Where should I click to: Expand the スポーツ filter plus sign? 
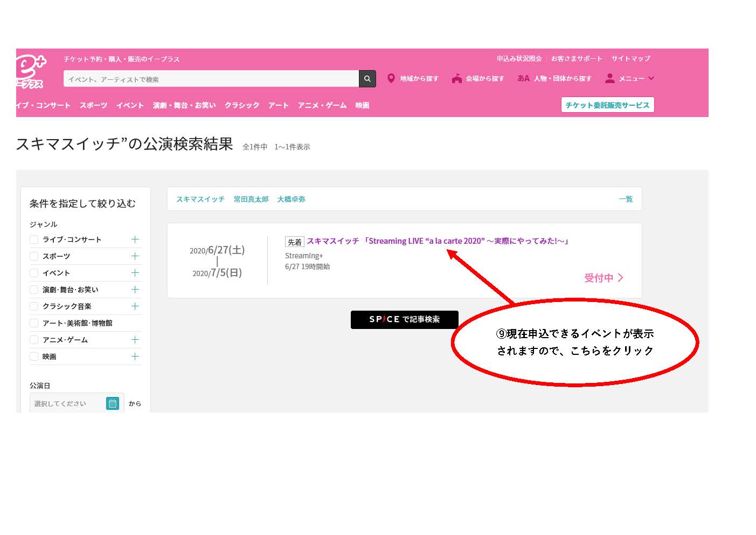pos(135,256)
